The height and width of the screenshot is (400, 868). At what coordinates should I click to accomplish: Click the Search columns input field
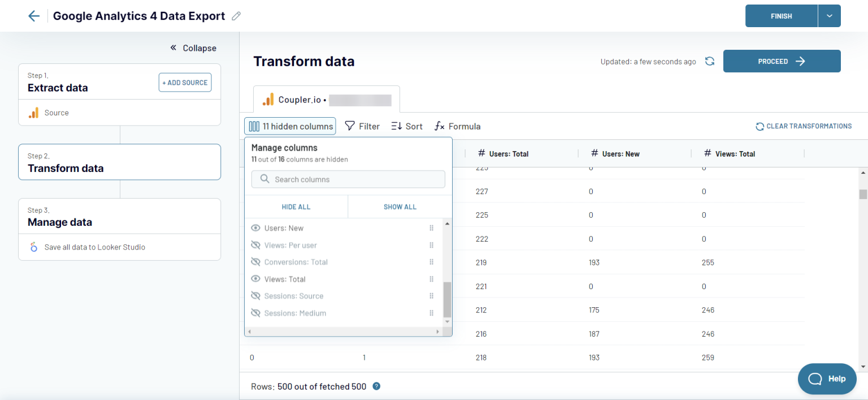348,179
